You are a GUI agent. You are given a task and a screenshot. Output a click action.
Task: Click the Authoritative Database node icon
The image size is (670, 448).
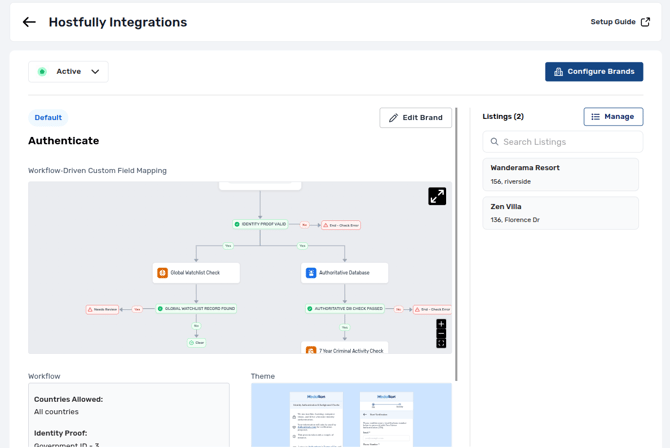point(311,273)
